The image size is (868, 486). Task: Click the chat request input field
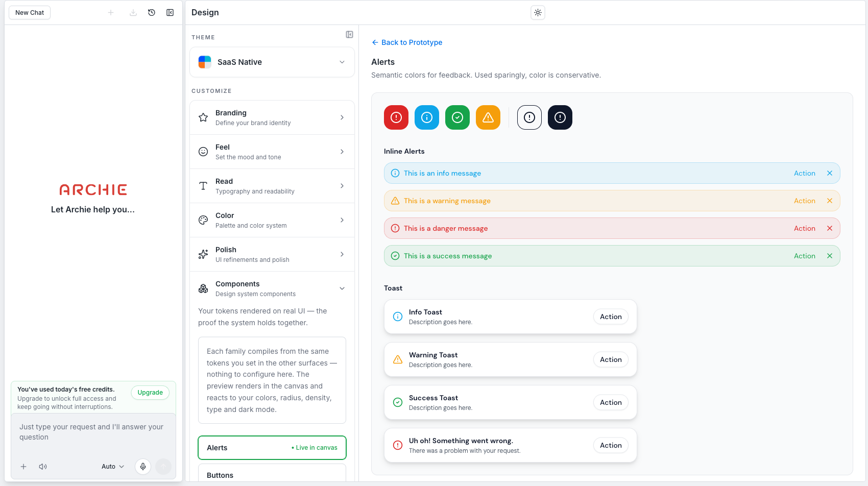coord(93,432)
